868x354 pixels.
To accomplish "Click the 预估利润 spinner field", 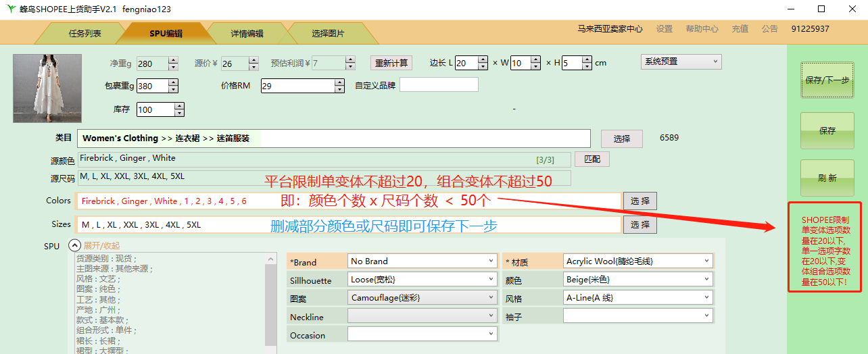I will pos(333,64).
